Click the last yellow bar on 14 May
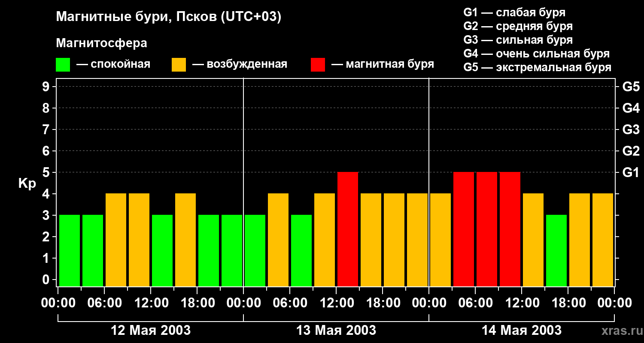Screen dimensions: 644x343 click(x=603, y=240)
